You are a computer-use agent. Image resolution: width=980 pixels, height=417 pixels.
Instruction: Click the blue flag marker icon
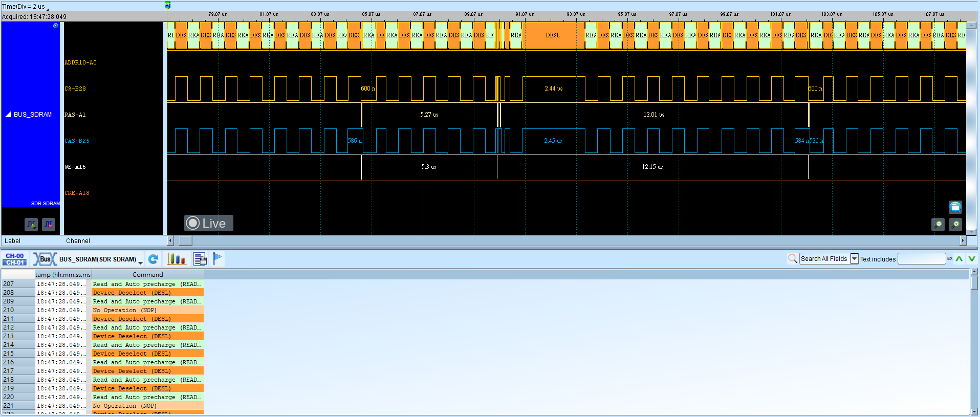(x=217, y=259)
